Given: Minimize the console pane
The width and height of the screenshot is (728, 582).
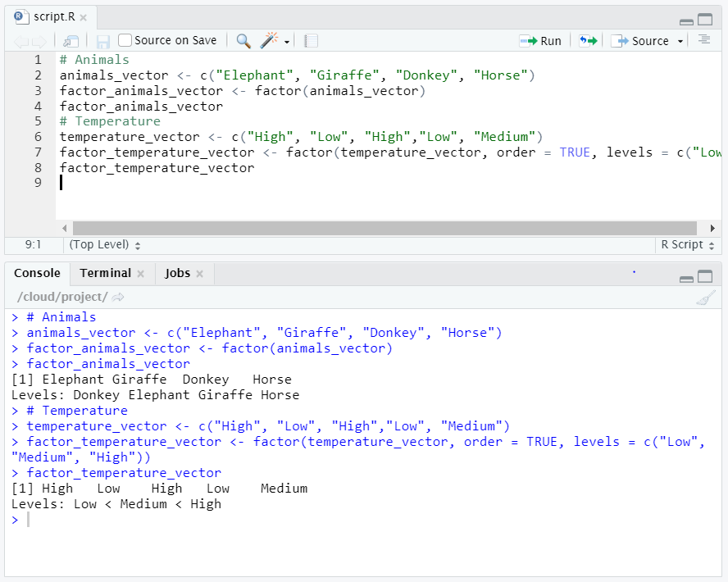Looking at the screenshot, I should [686, 278].
